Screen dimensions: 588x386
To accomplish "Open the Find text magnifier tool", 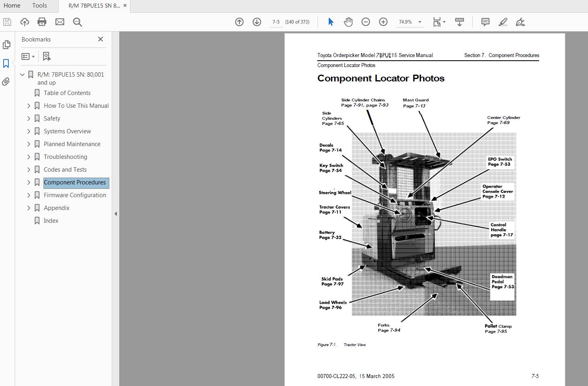I will click(x=77, y=22).
